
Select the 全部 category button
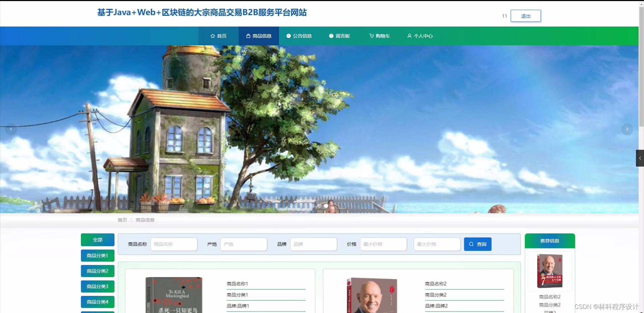[98, 240]
